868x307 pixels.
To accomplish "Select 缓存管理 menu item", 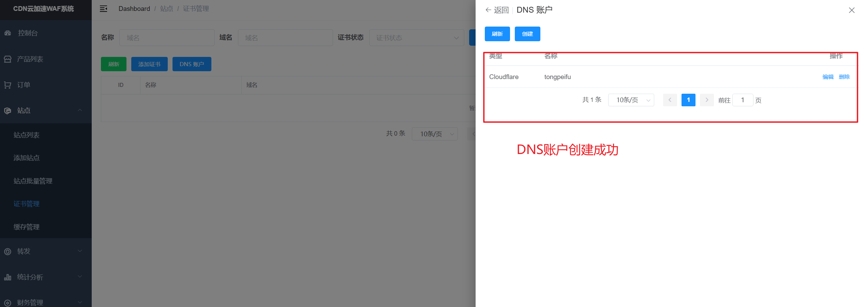I will 27,227.
